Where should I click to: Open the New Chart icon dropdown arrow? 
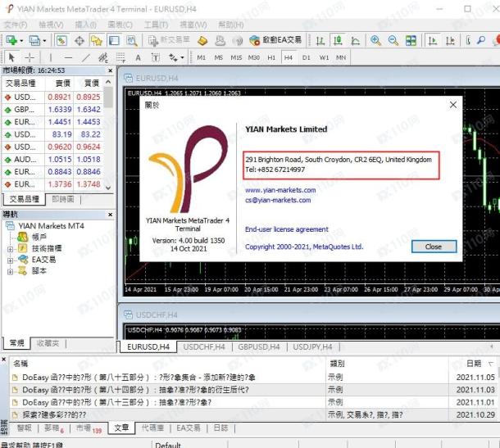(21, 41)
